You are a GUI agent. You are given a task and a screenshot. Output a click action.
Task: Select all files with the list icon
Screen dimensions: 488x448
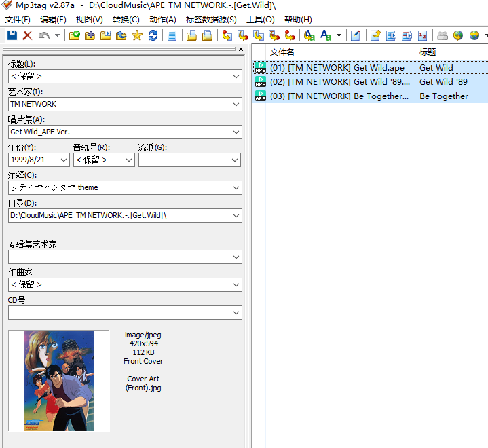coord(172,35)
